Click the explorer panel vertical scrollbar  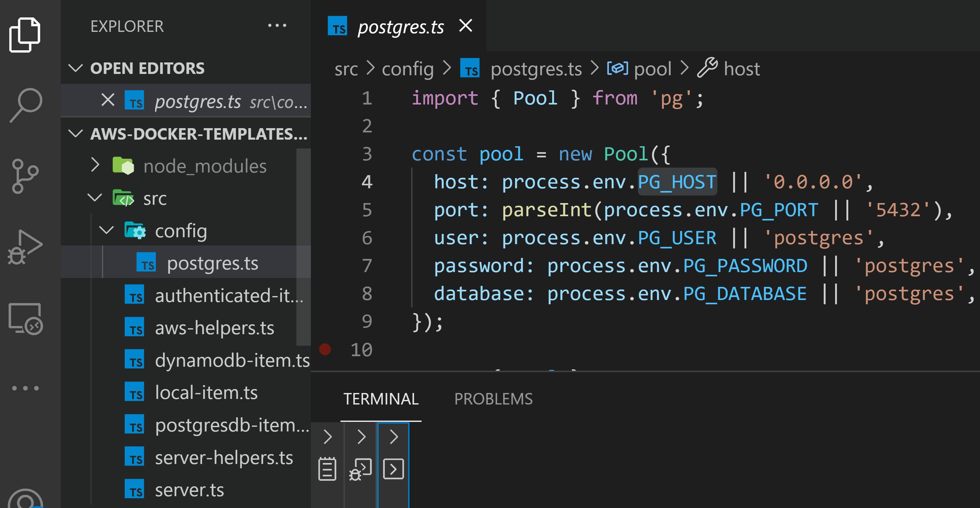[303, 247]
